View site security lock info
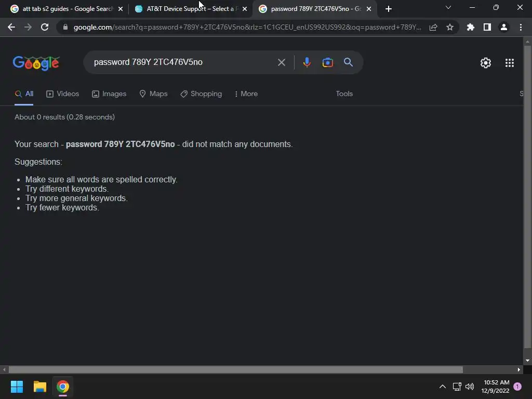The image size is (532, 399). click(65, 27)
